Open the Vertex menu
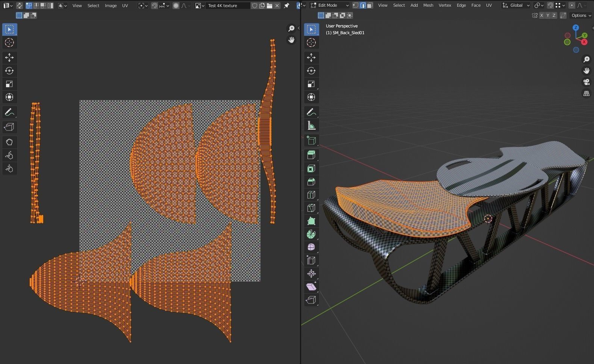The image size is (594, 364). coord(445,5)
